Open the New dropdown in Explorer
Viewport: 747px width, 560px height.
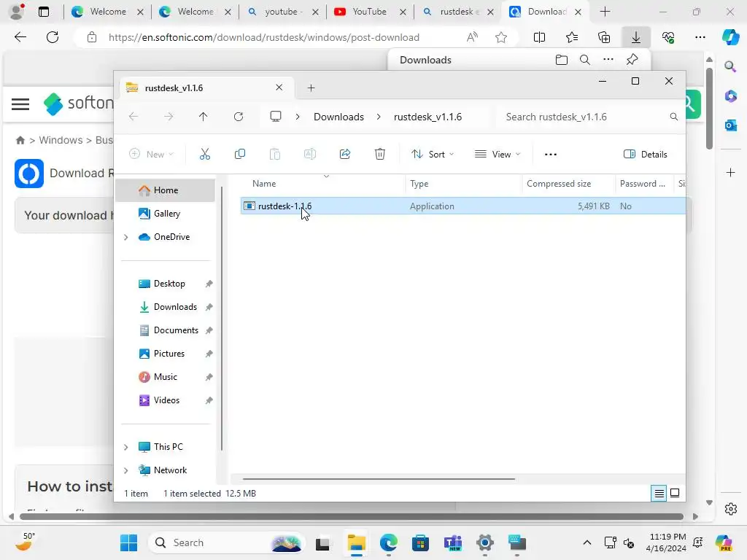(x=152, y=155)
